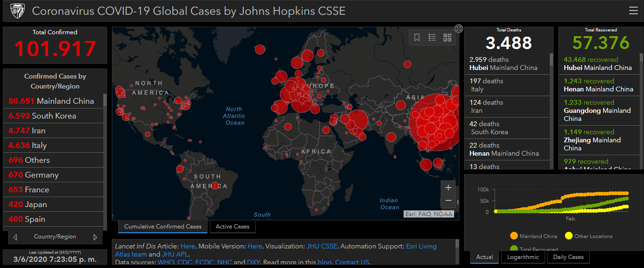Click Henan 22 deaths entry
Screen dimensions: 644x268
507,149
